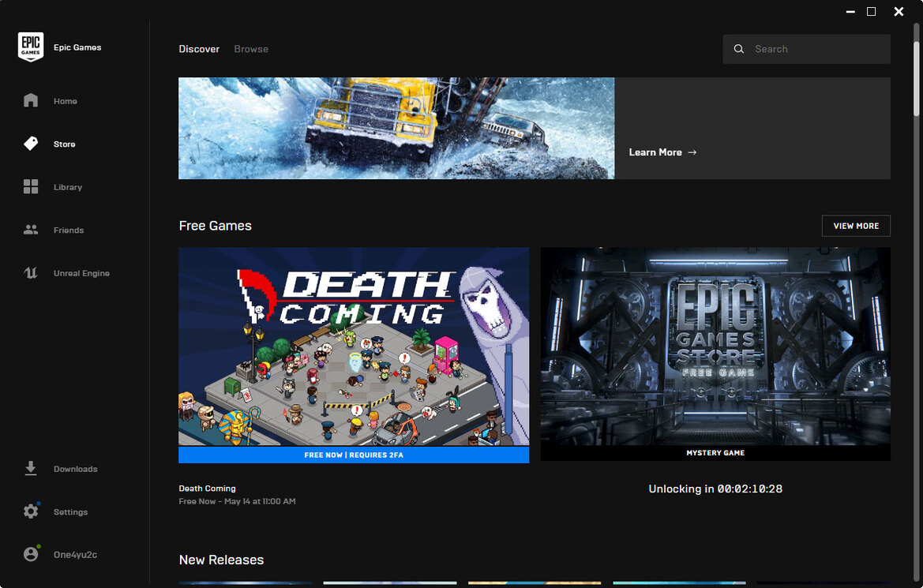Click the VIEW MORE button
This screenshot has width=923, height=588.
(x=856, y=226)
